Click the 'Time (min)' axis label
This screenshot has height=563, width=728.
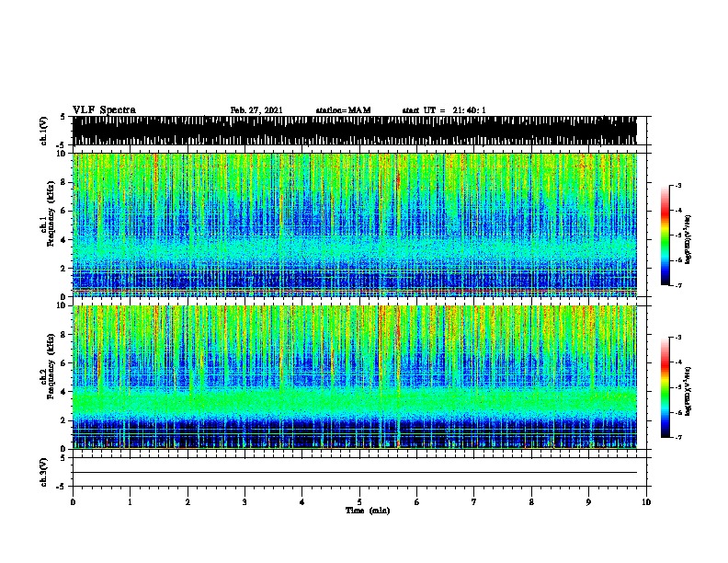point(368,511)
